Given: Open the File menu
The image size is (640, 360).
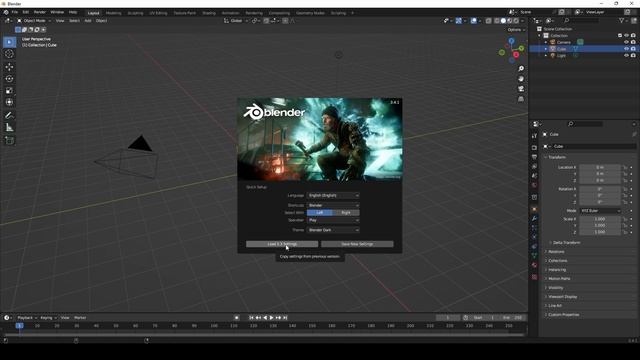Looking at the screenshot, I should pos(15,12).
